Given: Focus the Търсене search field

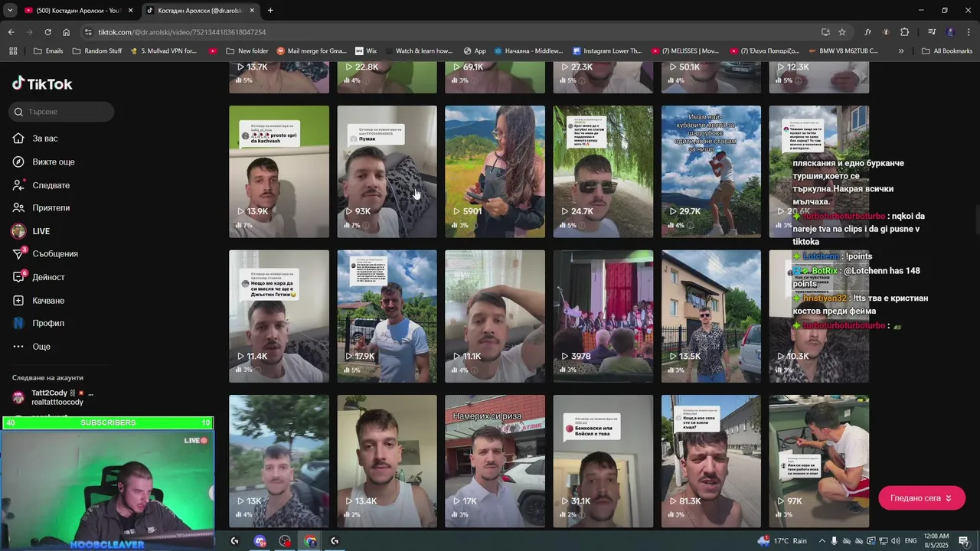Looking at the screenshot, I should point(63,112).
